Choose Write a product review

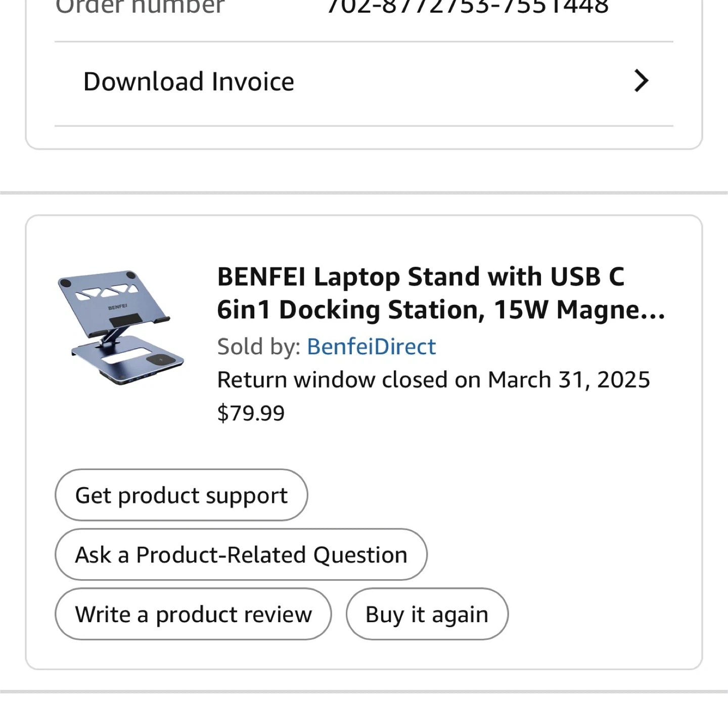(193, 615)
